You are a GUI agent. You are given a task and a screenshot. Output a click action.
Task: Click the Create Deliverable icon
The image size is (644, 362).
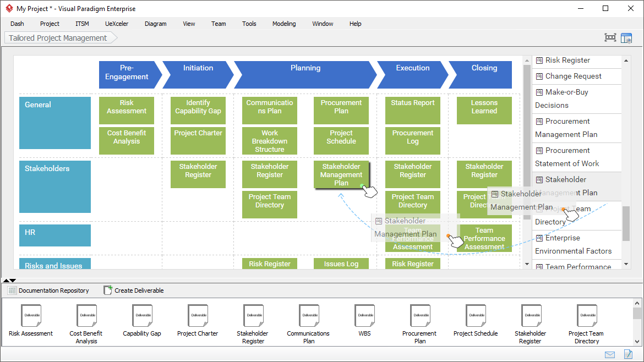pyautogui.click(x=107, y=290)
